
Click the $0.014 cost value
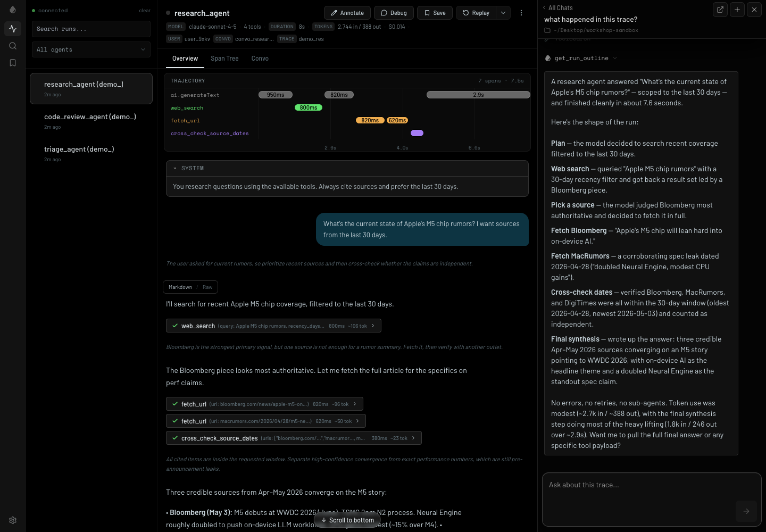(x=397, y=27)
